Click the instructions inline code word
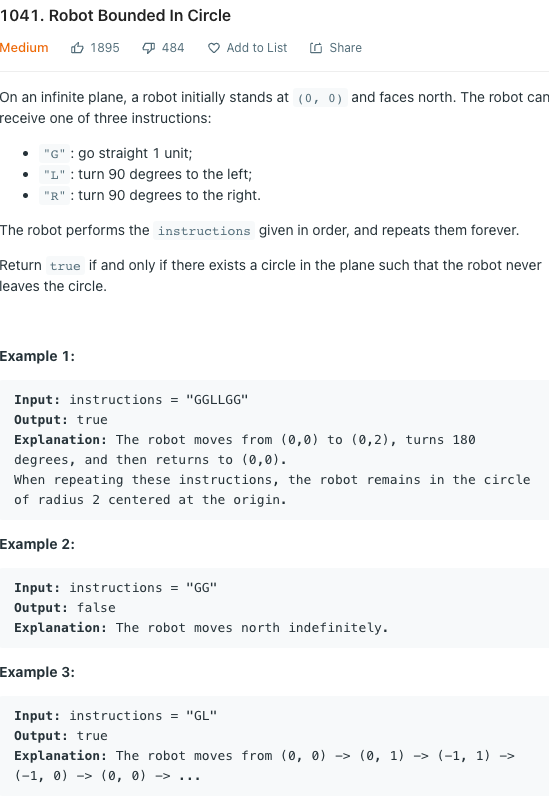 point(204,231)
